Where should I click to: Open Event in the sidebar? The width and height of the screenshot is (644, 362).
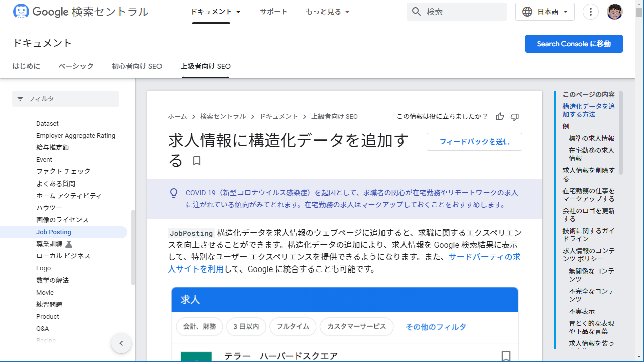[x=44, y=160]
